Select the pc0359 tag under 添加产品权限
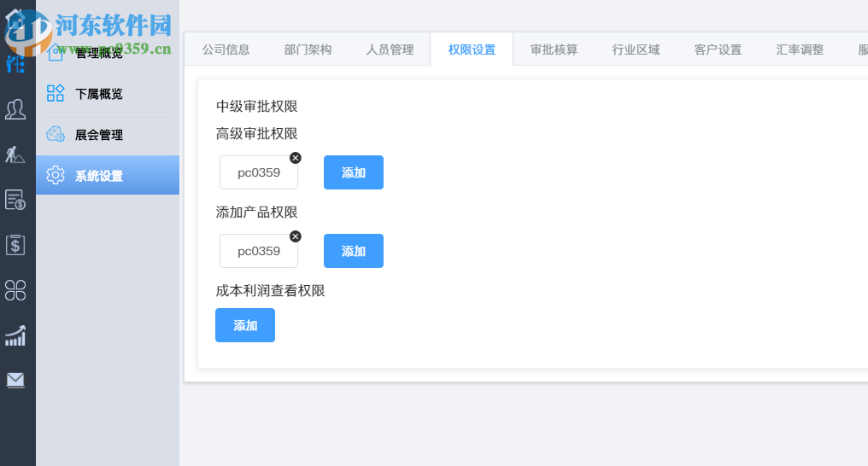Image resolution: width=868 pixels, height=466 pixels. 259,251
